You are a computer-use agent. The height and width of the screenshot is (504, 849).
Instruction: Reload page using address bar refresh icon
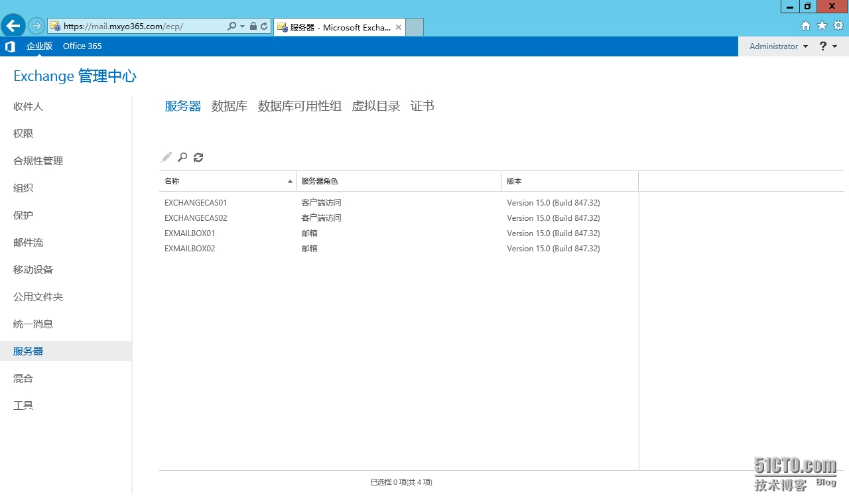[x=264, y=27]
